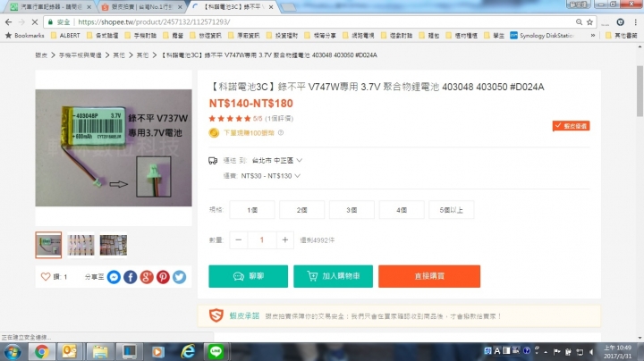The width and height of the screenshot is (644, 361).
Task: Select the 4個 quantity option
Action: pos(402,210)
